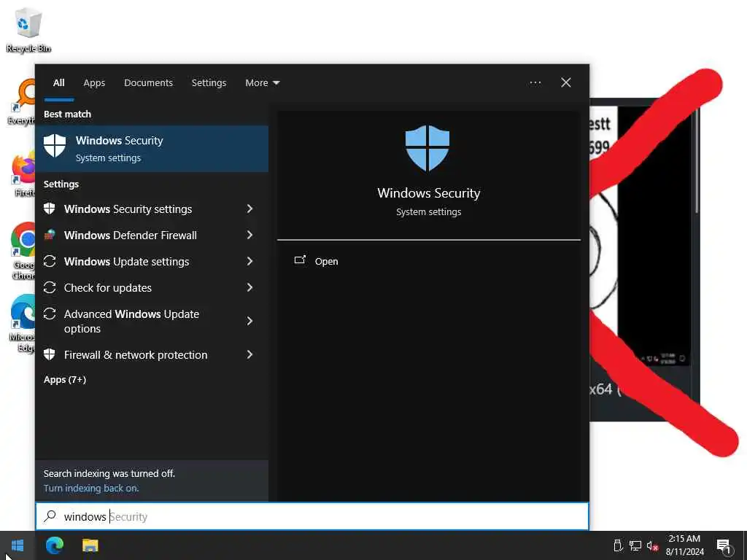The height and width of the screenshot is (560, 747).
Task: Open the Windows Security best match result
Action: [152, 149]
